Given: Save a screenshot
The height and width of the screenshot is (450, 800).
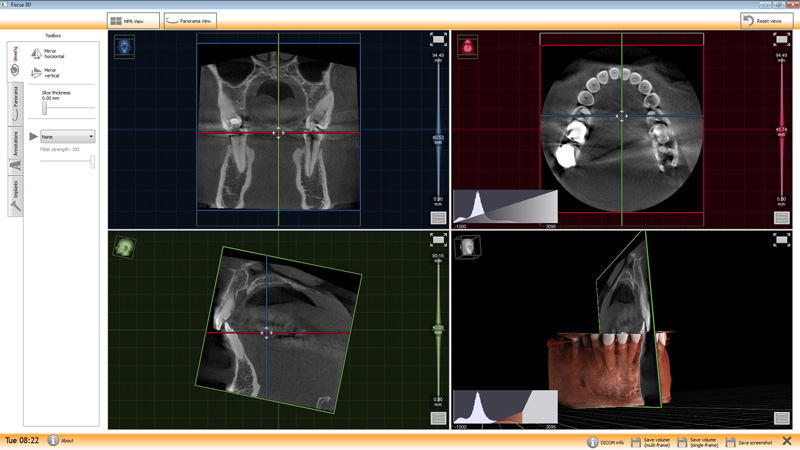Looking at the screenshot, I should click(730, 440).
